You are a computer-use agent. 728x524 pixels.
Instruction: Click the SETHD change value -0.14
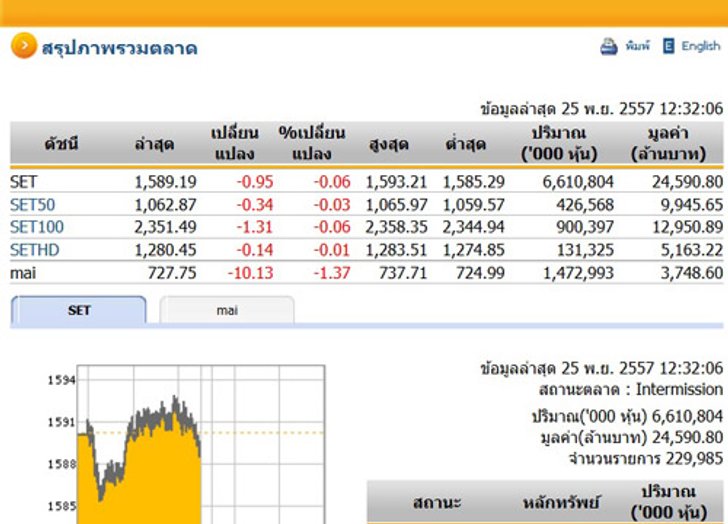255,250
